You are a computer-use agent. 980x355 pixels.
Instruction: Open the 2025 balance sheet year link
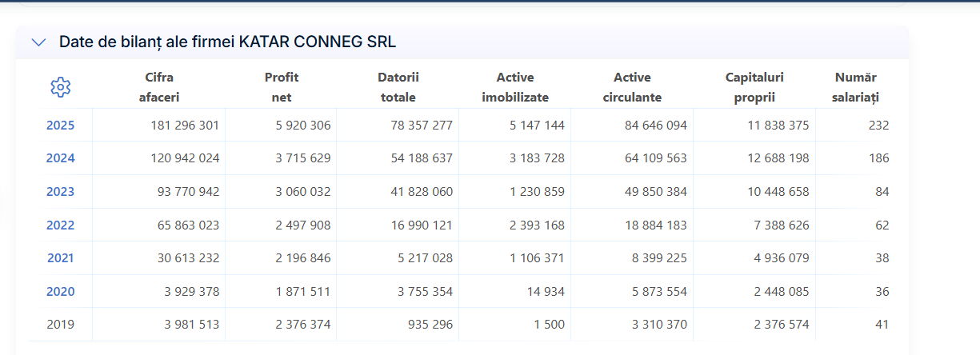(60, 126)
